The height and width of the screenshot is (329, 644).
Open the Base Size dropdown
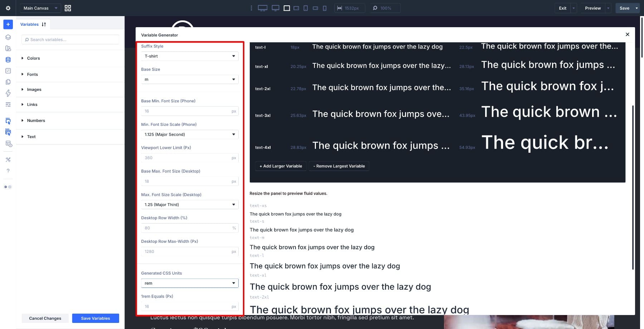190,79
